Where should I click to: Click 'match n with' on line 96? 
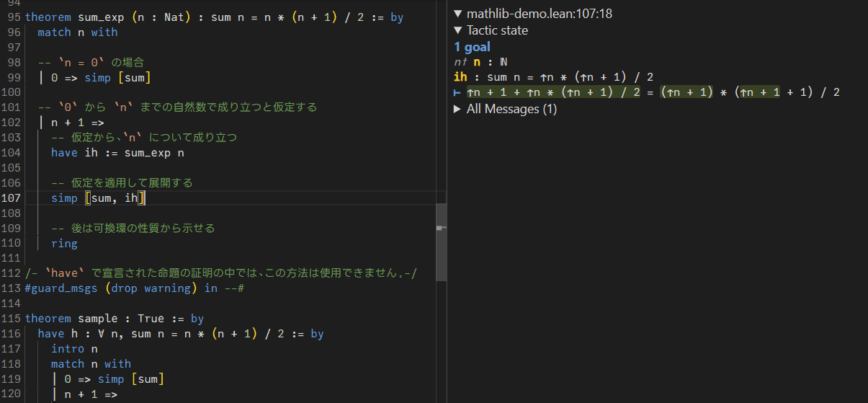[78, 32]
